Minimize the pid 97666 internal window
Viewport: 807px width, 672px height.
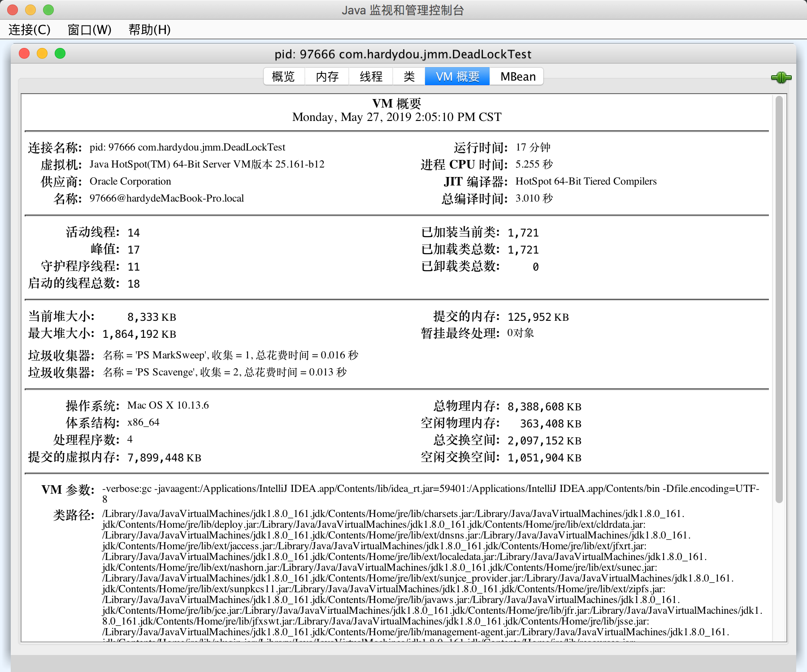(42, 54)
